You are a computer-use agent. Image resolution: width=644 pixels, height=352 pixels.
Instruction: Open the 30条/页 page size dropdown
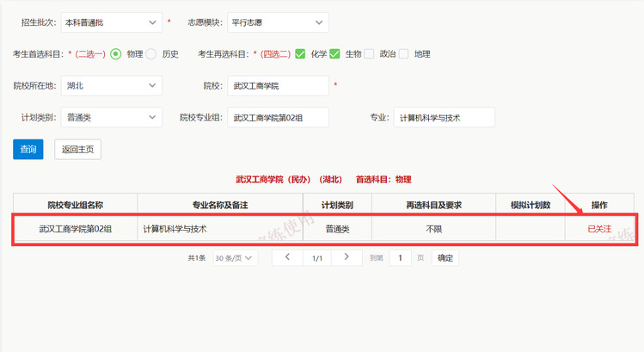point(235,258)
